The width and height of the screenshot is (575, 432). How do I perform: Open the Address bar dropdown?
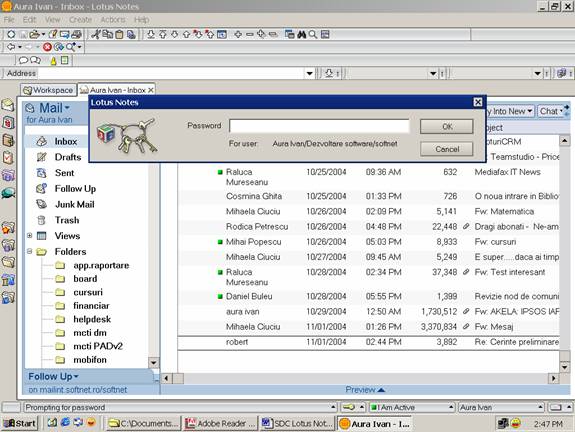tap(309, 73)
